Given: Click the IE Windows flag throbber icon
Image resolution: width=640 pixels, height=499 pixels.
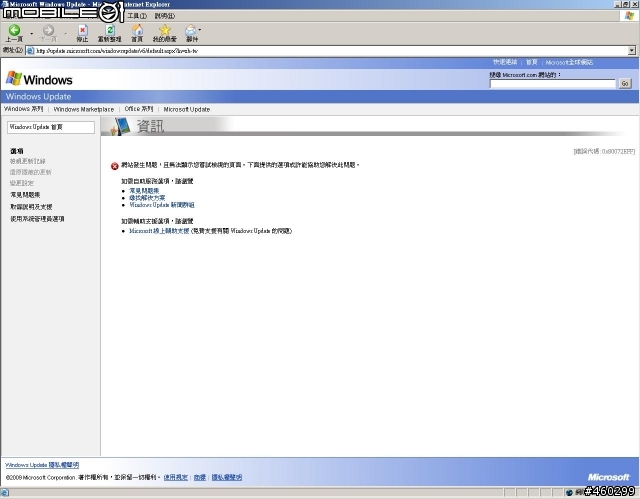Looking at the screenshot, I should pos(629,16).
